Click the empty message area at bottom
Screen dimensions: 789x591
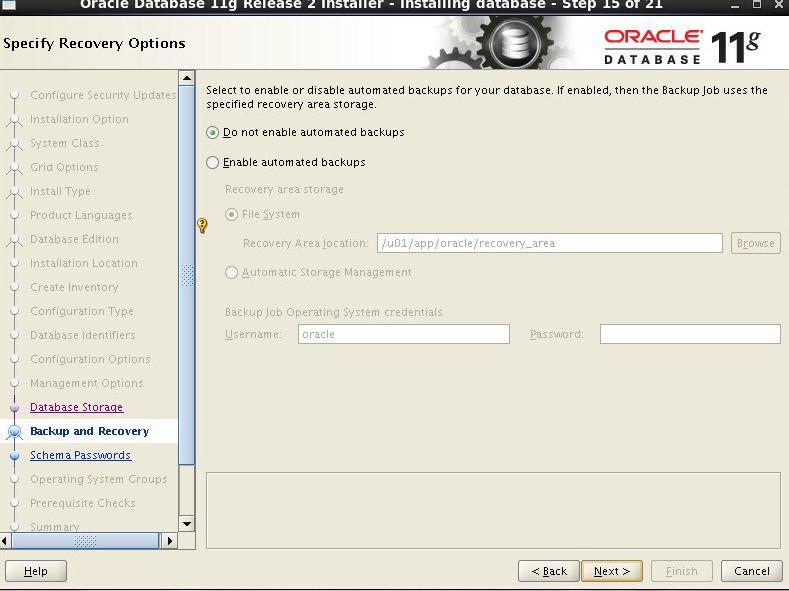click(493, 510)
